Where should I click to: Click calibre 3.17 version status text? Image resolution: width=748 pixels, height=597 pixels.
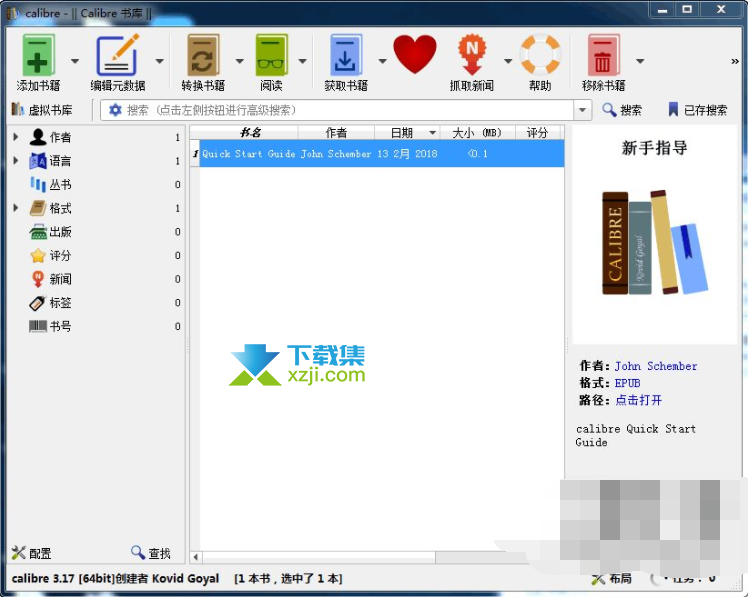pyautogui.click(x=115, y=578)
